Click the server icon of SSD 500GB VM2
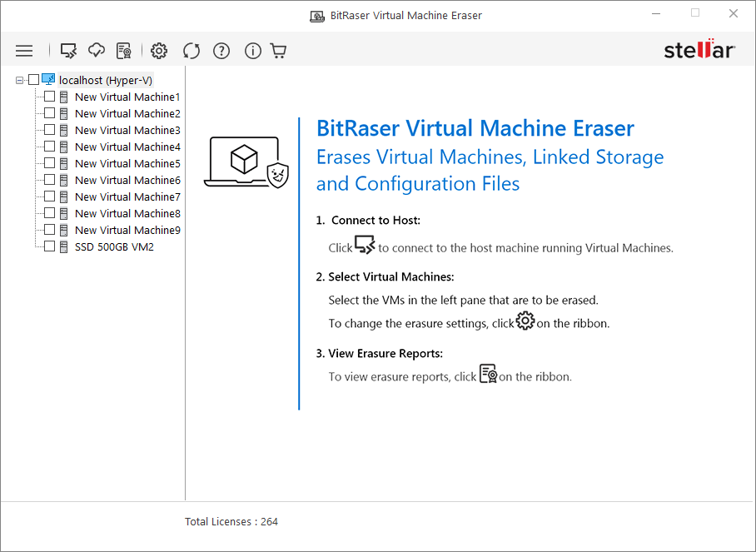This screenshot has height=552, width=756. click(63, 246)
